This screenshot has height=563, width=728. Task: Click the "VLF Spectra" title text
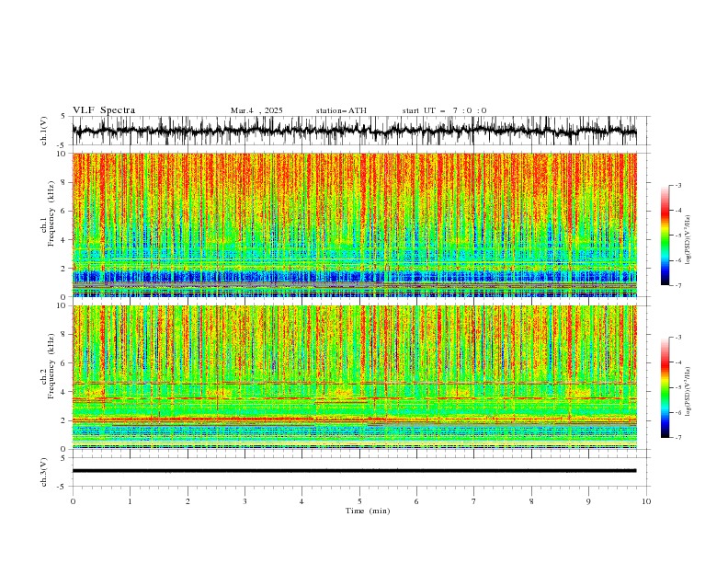click(x=104, y=110)
